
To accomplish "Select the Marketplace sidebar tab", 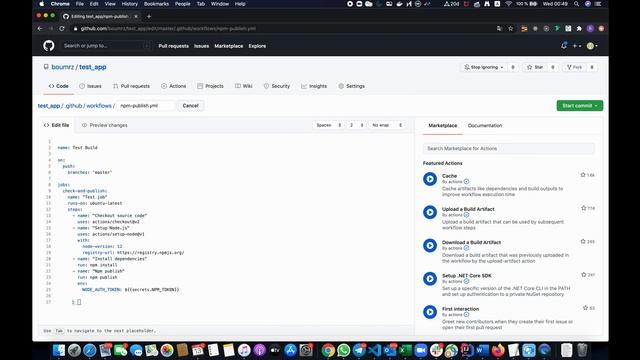I will tap(442, 126).
